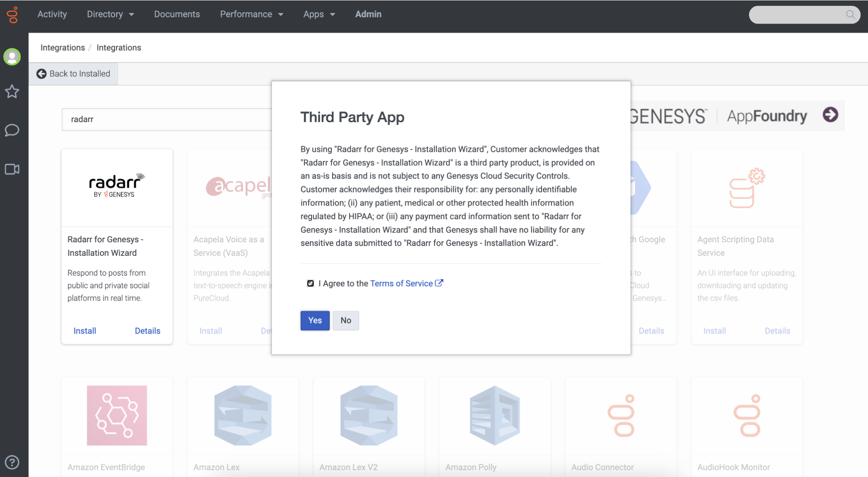The image size is (868, 477).
Task: Click the AppFoundry arrow icon
Action: coord(830,116)
